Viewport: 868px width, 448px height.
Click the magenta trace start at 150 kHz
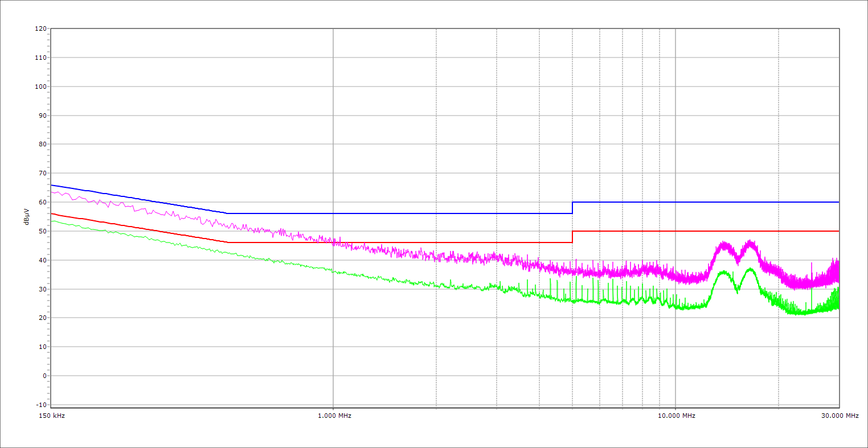52,192
